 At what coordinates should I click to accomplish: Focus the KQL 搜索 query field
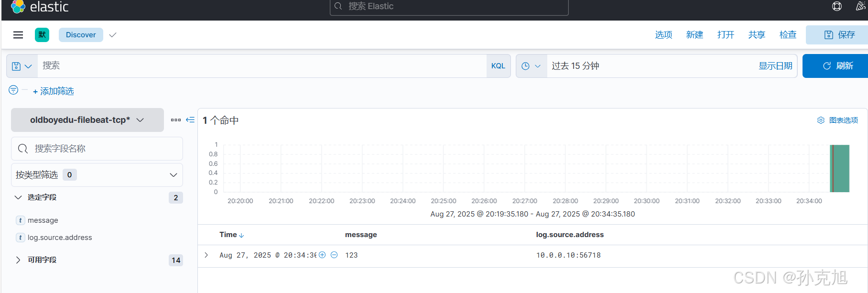(x=262, y=66)
